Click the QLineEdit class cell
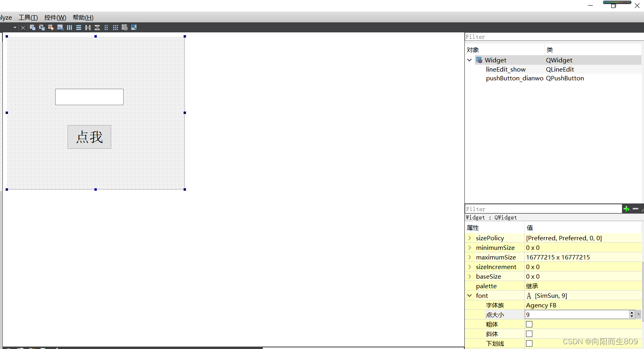The width and height of the screenshot is (644, 349). 560,69
